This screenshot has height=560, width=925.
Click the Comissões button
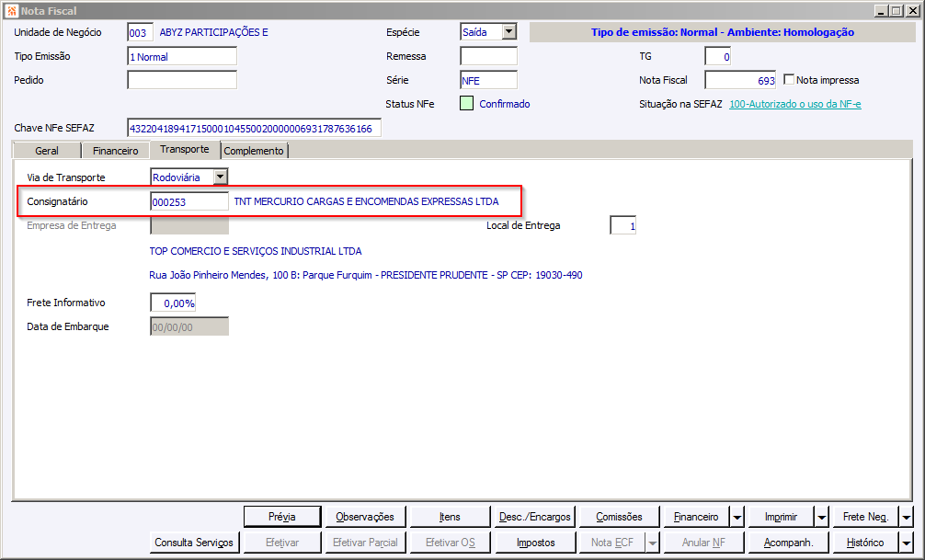click(x=619, y=517)
